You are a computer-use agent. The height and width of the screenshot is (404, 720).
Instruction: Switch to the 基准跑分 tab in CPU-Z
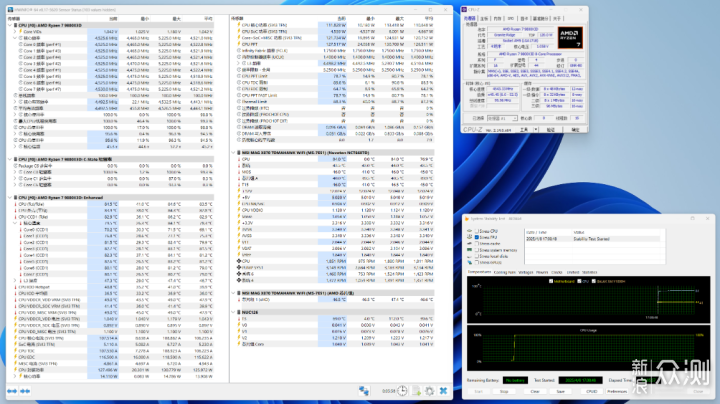(540, 18)
